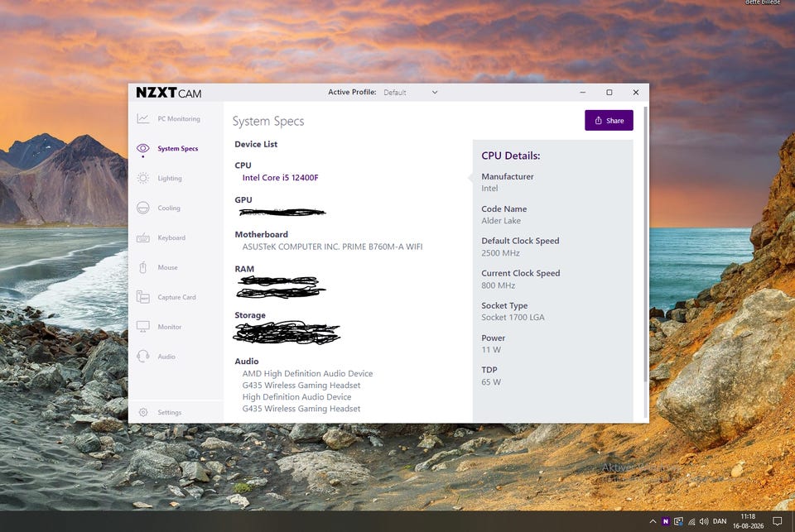
Task: Show hidden system tray icons
Action: click(653, 521)
